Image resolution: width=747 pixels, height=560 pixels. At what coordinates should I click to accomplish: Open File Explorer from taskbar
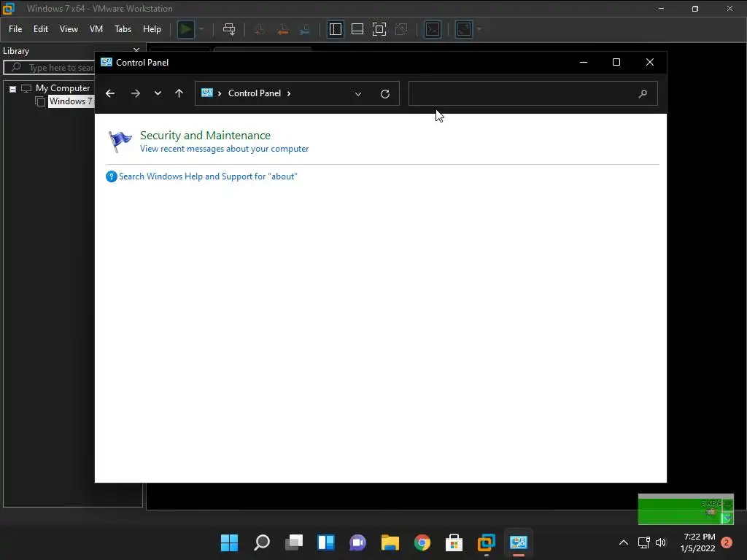390,542
